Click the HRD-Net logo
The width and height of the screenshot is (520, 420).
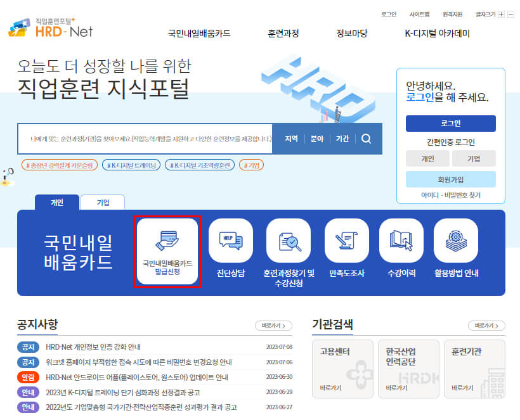tap(50, 28)
